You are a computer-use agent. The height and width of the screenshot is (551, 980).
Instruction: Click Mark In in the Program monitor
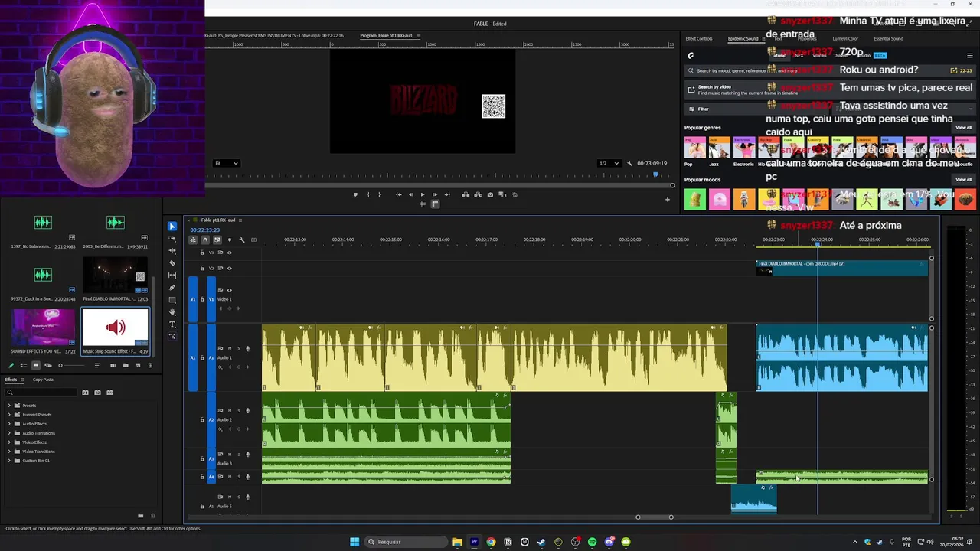tap(368, 194)
